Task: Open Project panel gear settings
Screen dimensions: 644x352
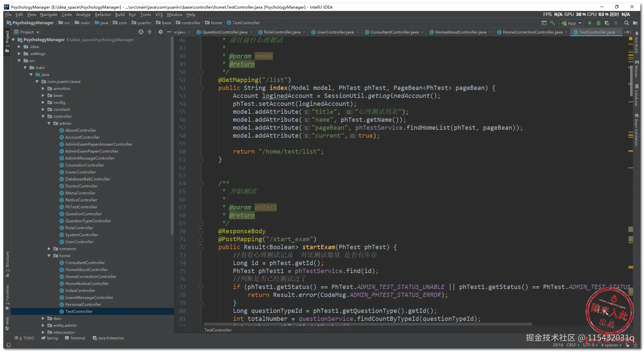Action: [x=161, y=32]
